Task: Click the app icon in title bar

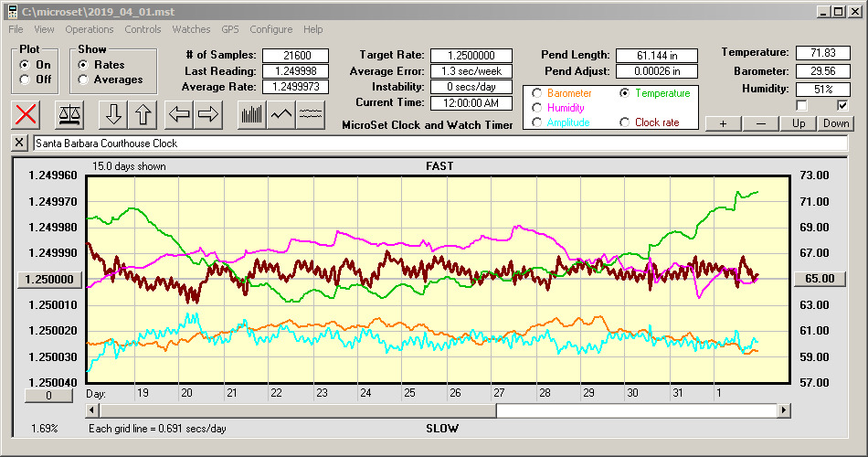Action: [12, 12]
